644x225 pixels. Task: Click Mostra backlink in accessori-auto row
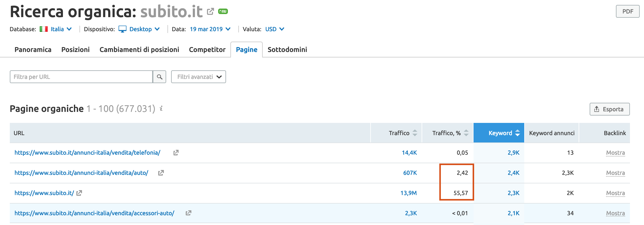click(x=615, y=213)
